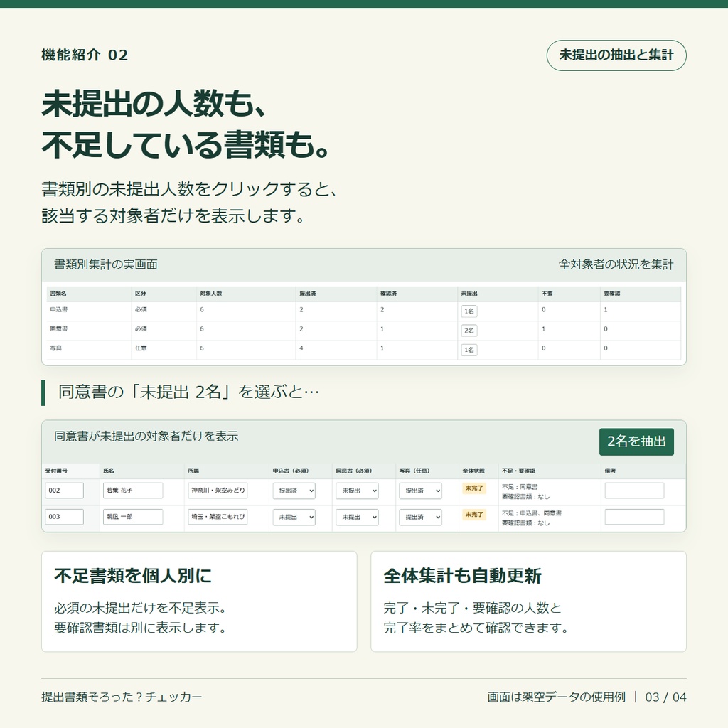Click the 1名 button in 写真 row

click(x=469, y=350)
